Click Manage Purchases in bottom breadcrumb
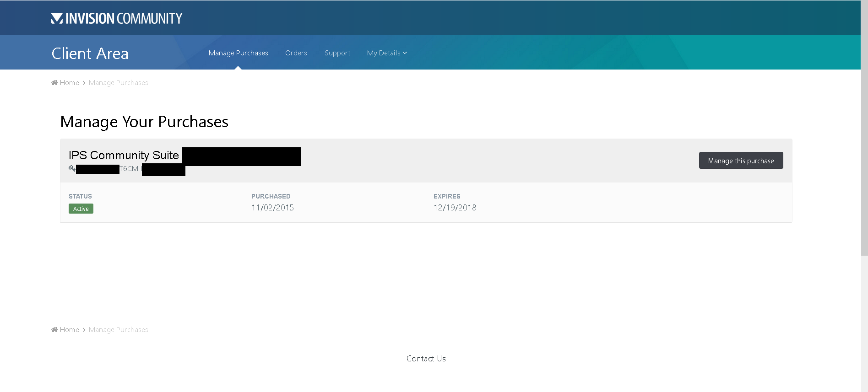868x392 pixels. 119,330
